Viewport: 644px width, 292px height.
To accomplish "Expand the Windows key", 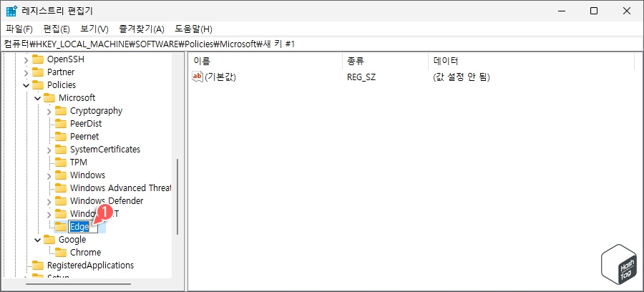I will tap(49, 175).
